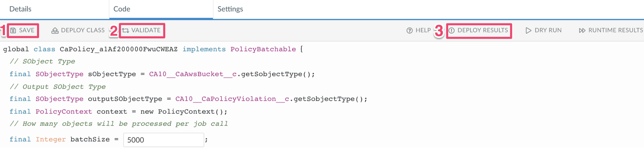Click the Help question mark icon
This screenshot has height=153, width=644.
click(410, 30)
